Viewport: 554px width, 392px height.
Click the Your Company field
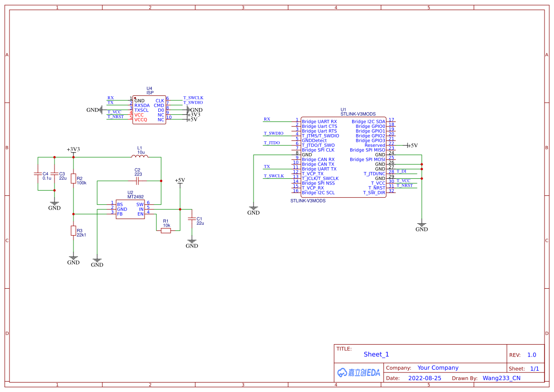point(437,368)
